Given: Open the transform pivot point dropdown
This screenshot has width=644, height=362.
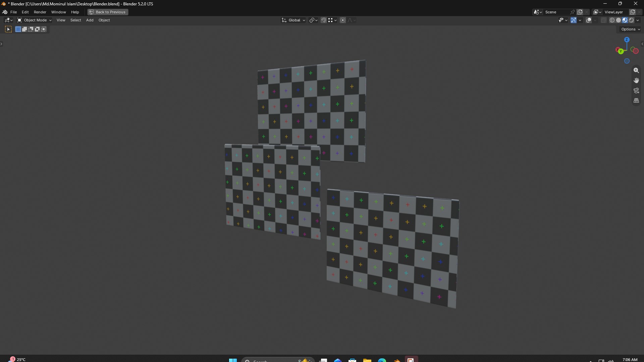Looking at the screenshot, I should coord(313,20).
